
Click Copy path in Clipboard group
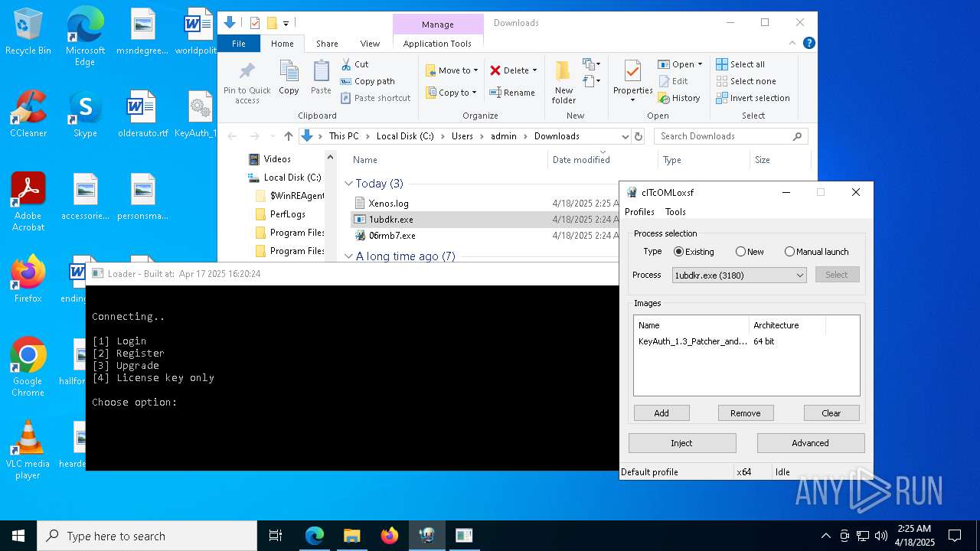[367, 81]
